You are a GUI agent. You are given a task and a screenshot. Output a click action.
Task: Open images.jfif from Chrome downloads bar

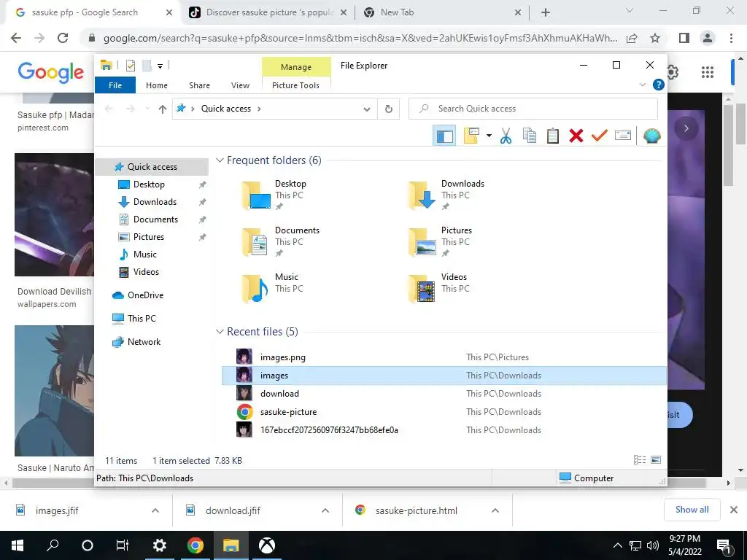coord(57,510)
